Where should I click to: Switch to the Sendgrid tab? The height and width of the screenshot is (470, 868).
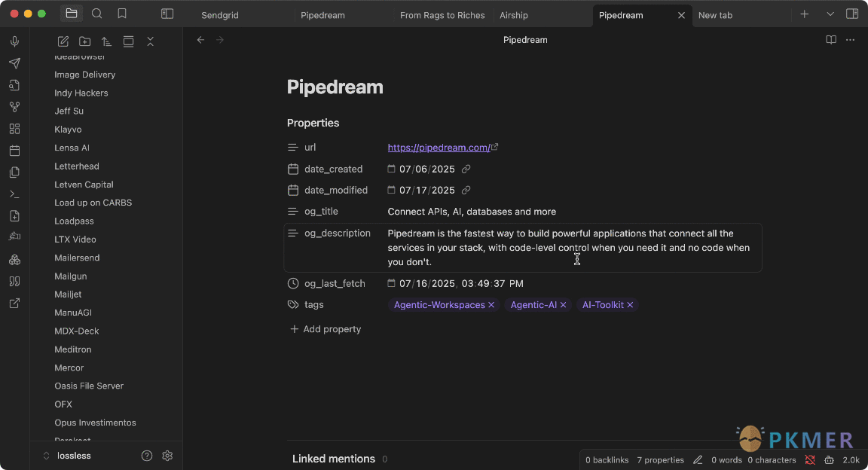[220, 15]
